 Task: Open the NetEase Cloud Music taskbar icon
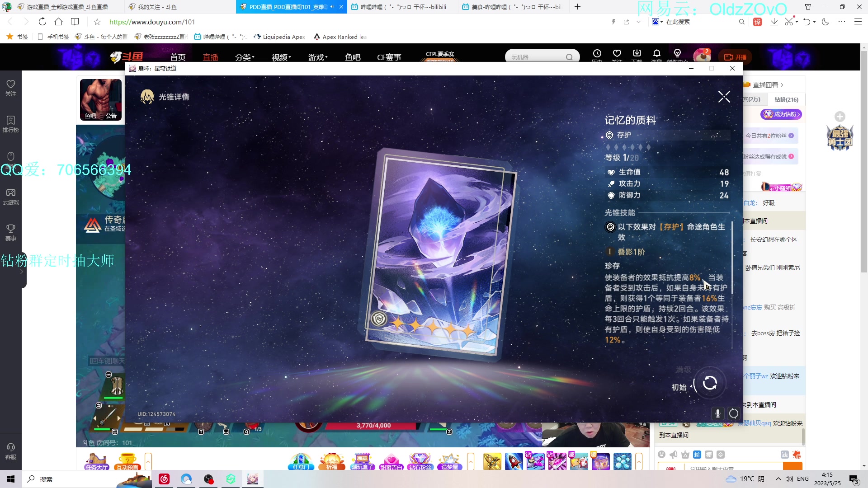[164, 479]
